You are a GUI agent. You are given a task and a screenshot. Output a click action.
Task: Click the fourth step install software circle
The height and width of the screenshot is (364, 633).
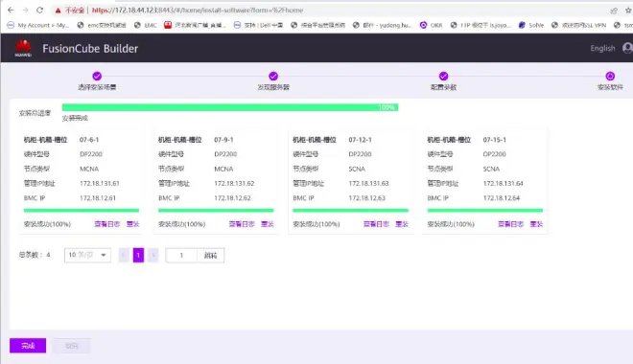pos(610,76)
